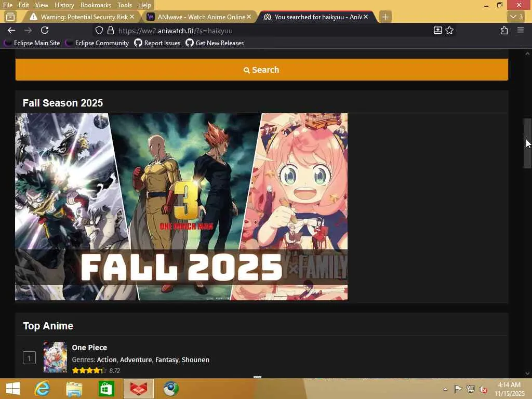Open the Windows Start button
The width and height of the screenshot is (532, 399).
(x=13, y=389)
